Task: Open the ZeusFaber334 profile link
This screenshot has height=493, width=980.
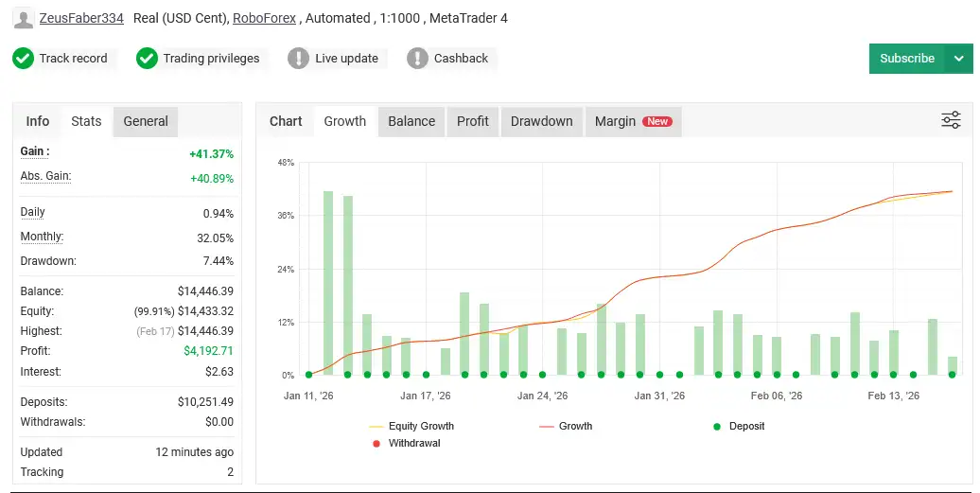Action: pyautogui.click(x=81, y=18)
